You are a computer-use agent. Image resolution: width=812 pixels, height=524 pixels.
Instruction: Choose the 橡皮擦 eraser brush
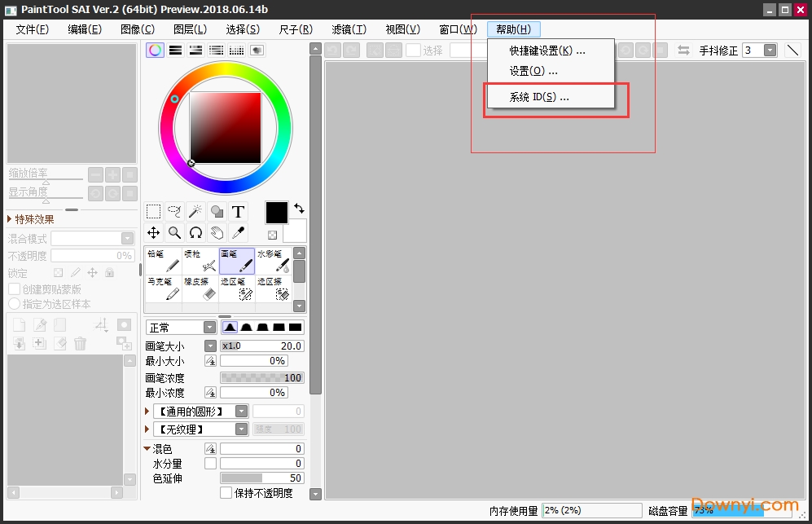[200, 288]
